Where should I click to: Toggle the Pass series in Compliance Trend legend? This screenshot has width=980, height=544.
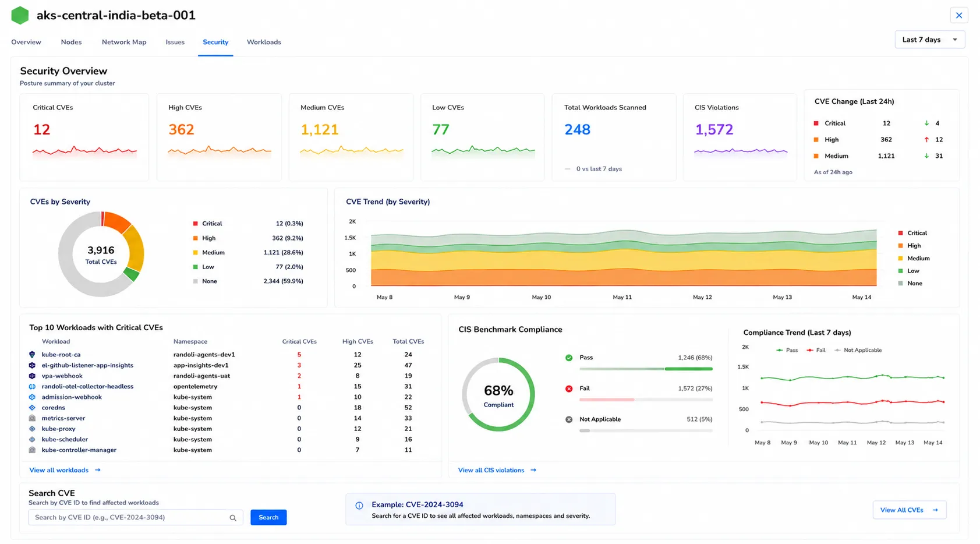[x=787, y=350]
